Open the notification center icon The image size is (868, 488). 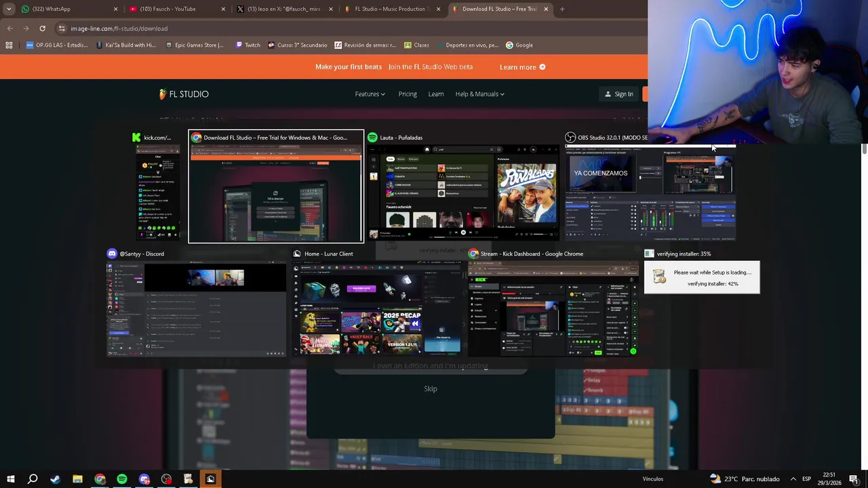[853, 479]
